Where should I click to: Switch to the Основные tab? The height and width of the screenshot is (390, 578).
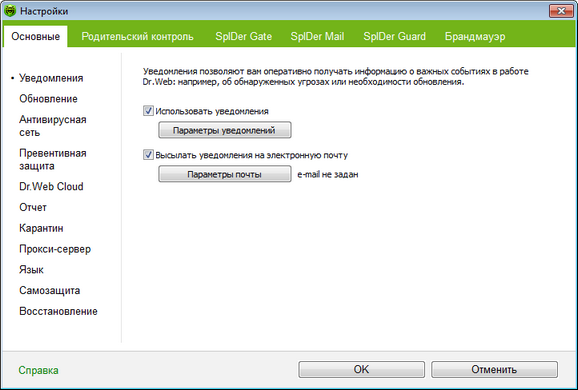[x=35, y=36]
